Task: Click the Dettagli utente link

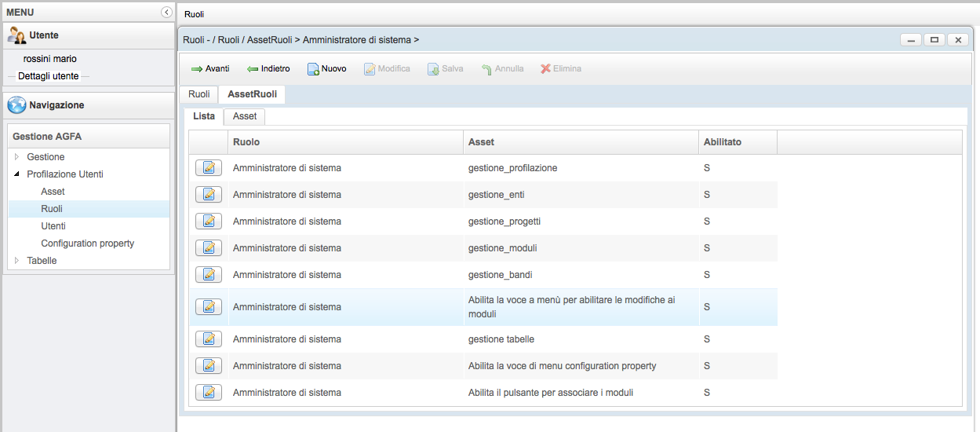Action: point(48,76)
